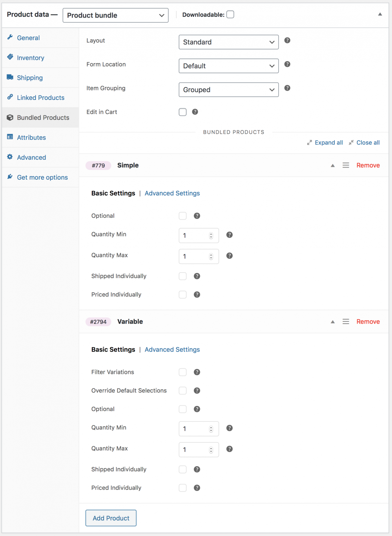This screenshot has width=392, height=536.
Task: Open the Product bundle type dropdown
Action: click(115, 15)
